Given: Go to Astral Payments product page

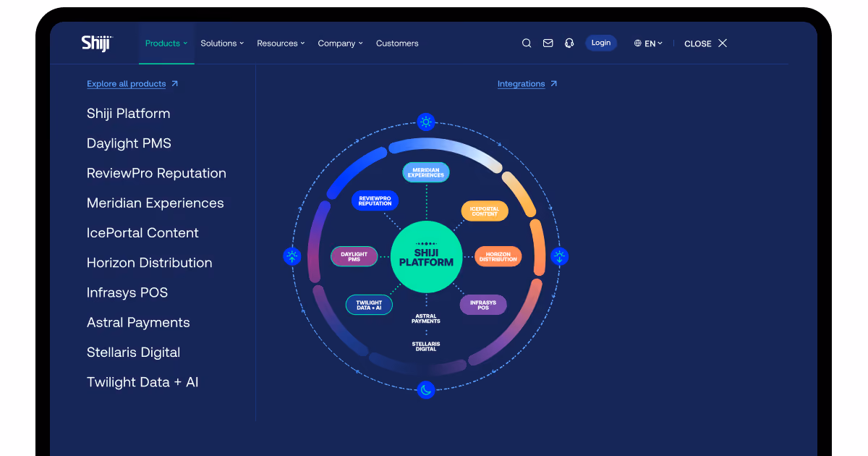Looking at the screenshot, I should [138, 323].
